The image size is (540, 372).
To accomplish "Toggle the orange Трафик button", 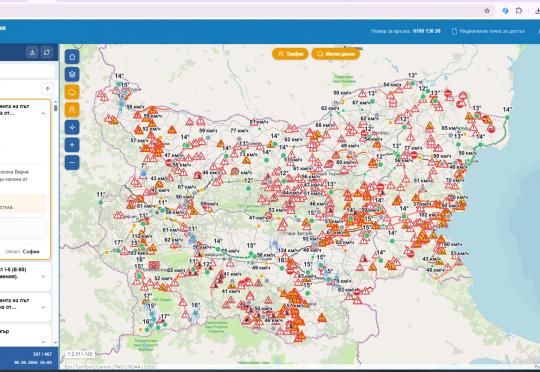I will 290,54.
